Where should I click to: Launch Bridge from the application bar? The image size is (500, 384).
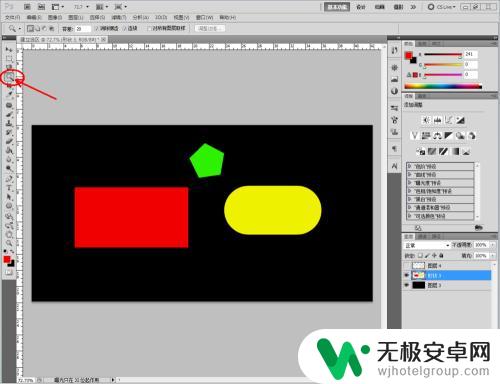(x=27, y=6)
